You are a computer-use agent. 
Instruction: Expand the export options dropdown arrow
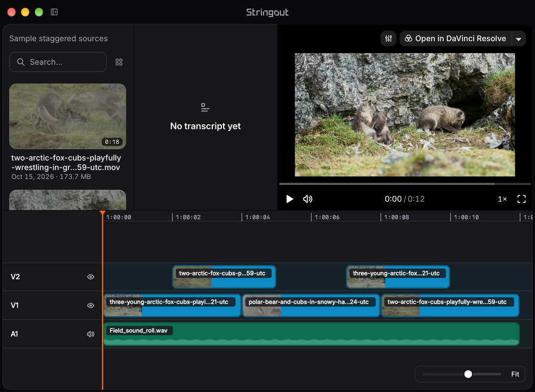[519, 39]
